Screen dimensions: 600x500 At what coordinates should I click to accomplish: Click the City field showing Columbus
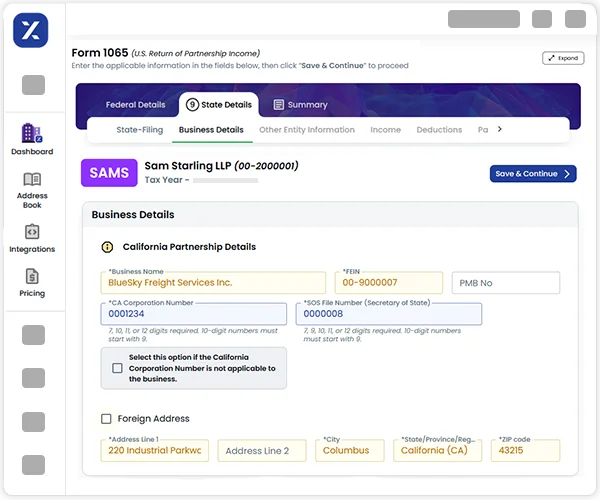point(350,450)
